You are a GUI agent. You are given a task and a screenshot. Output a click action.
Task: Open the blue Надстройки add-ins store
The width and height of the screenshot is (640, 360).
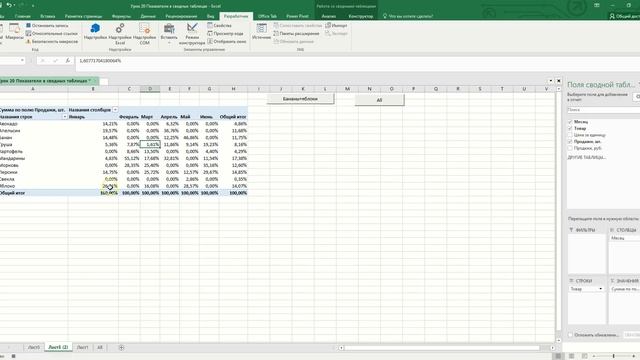point(95,32)
